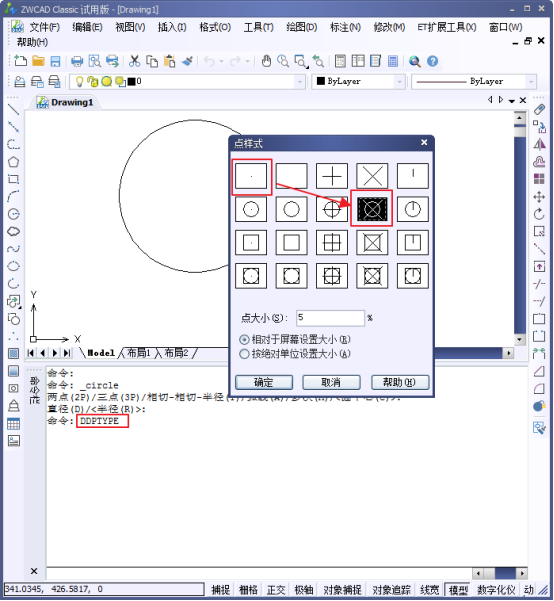Open the ByLayer color dropdown
The width and height of the screenshot is (554, 601).
[x=399, y=82]
